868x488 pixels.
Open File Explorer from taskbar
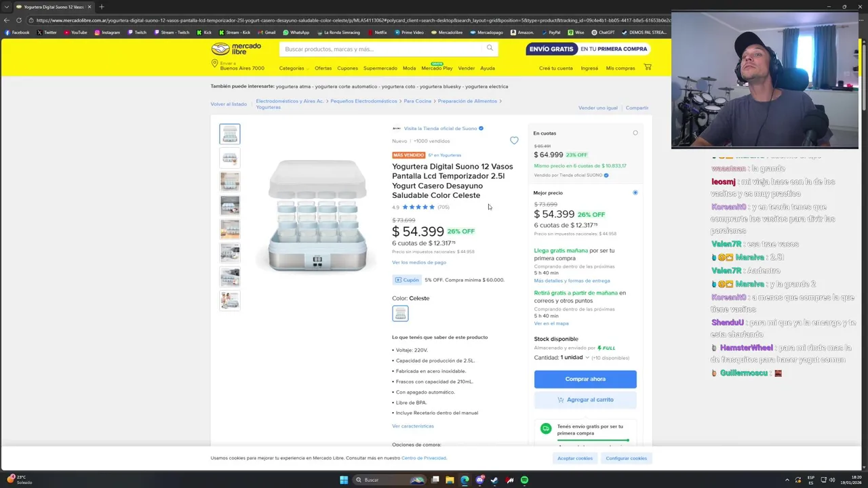click(x=450, y=480)
